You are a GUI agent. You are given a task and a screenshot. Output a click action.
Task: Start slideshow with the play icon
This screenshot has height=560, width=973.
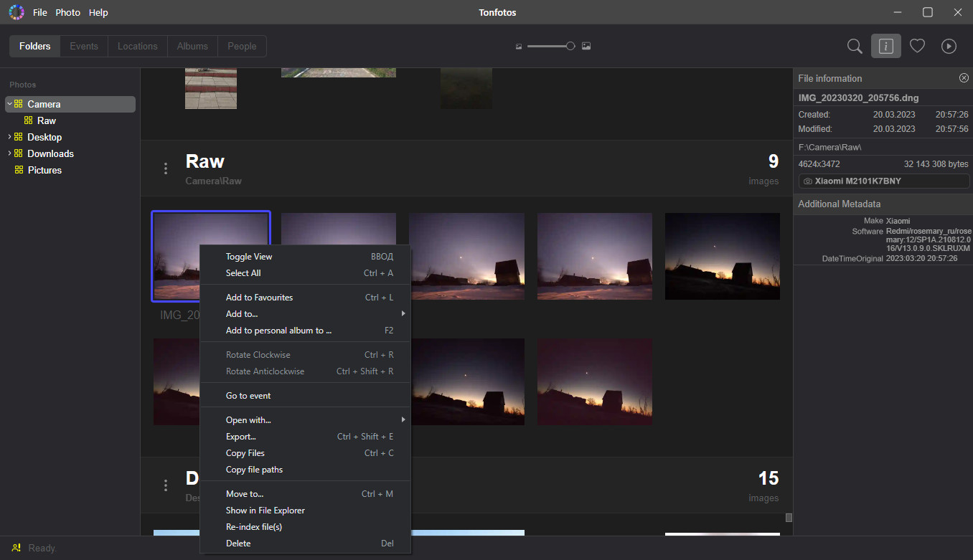949,46
